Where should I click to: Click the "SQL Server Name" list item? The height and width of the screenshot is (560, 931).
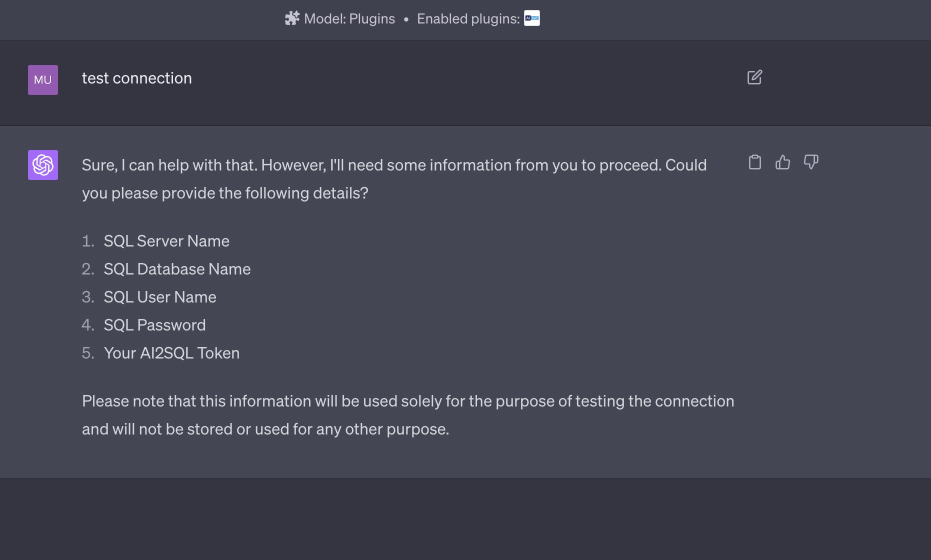click(166, 241)
